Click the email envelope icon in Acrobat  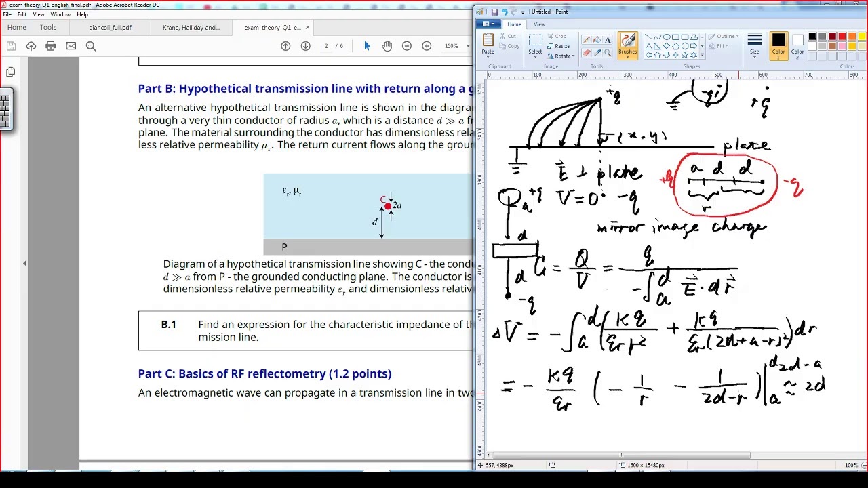pyautogui.click(x=71, y=46)
